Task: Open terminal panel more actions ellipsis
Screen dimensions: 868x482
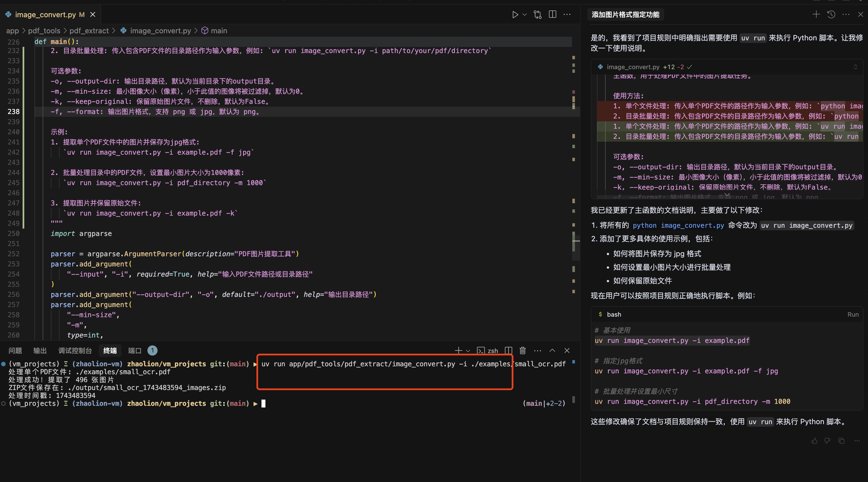Action: pos(538,351)
